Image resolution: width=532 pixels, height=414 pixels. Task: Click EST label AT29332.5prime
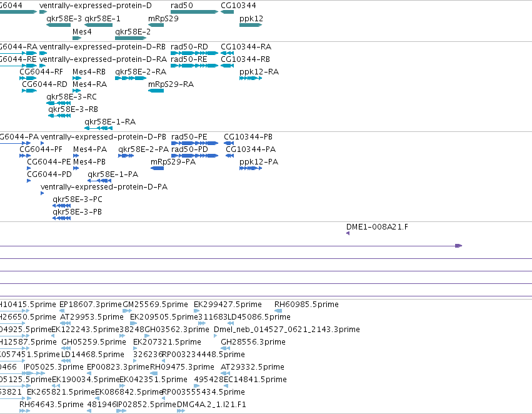coord(253,367)
